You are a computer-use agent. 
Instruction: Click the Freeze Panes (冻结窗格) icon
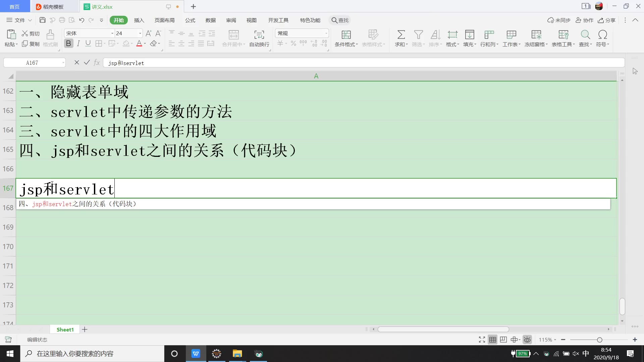pyautogui.click(x=536, y=38)
